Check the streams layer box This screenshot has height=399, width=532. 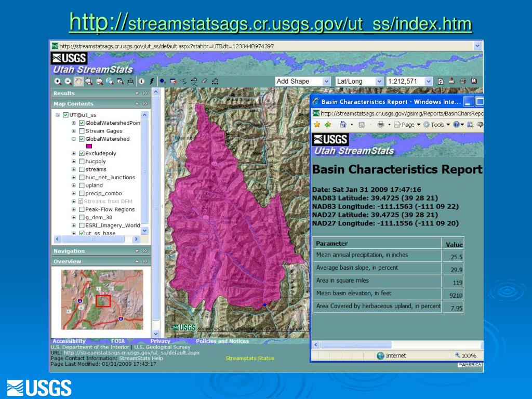click(x=82, y=169)
